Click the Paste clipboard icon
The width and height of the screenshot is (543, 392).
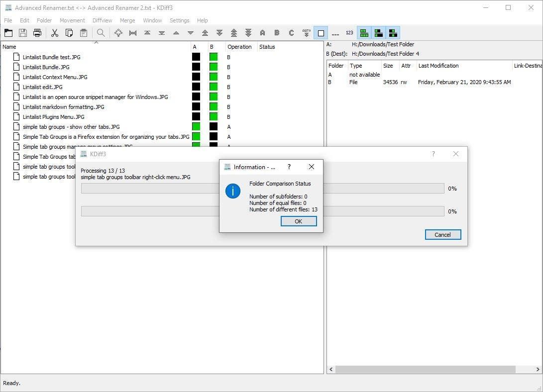pyautogui.click(x=84, y=33)
